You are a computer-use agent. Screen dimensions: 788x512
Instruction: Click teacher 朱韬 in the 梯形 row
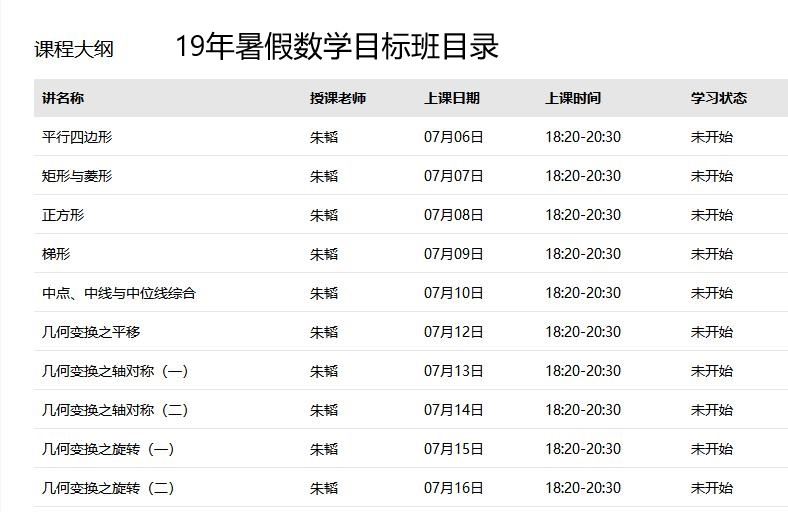coord(324,254)
